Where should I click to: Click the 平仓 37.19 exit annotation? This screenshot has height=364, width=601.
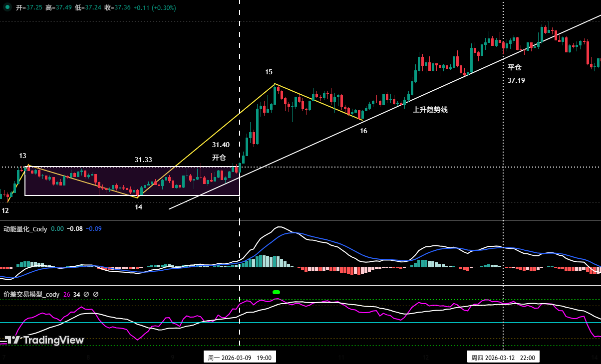515,73
